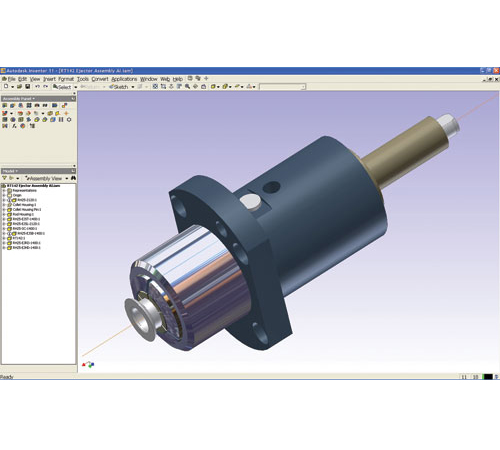
Task: Select RT142:1 component in tree
Action: pos(19,238)
